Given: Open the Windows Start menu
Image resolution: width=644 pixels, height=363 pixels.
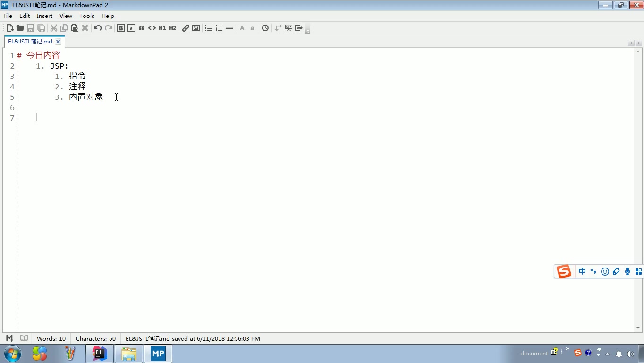Looking at the screenshot, I should pos(12,354).
